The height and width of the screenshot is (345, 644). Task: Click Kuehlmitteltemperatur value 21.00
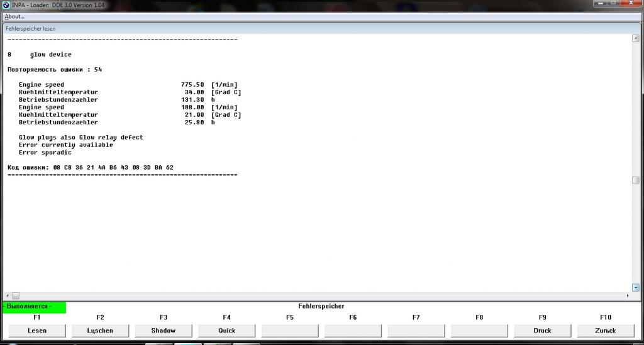tap(194, 115)
